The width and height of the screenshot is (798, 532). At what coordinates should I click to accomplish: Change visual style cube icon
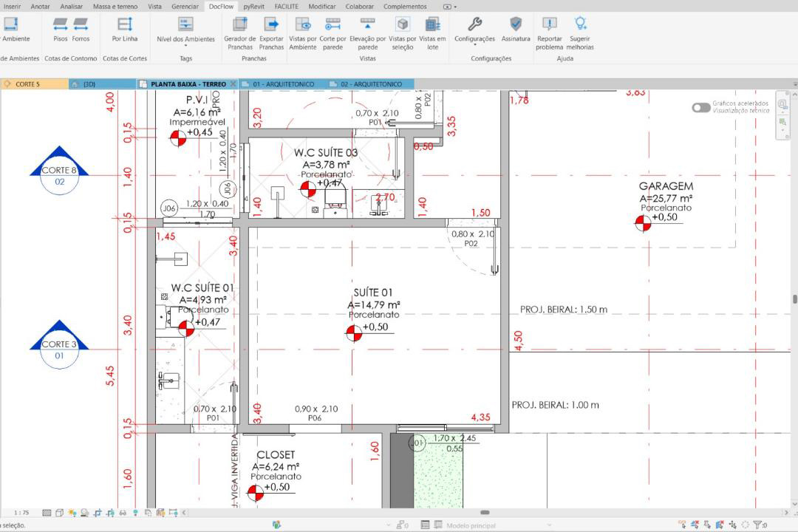(60, 513)
